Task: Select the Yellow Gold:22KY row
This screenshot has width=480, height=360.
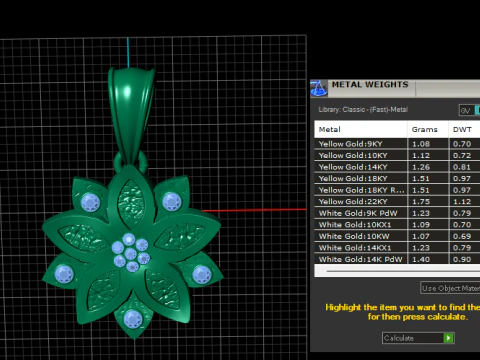Action: pos(397,201)
